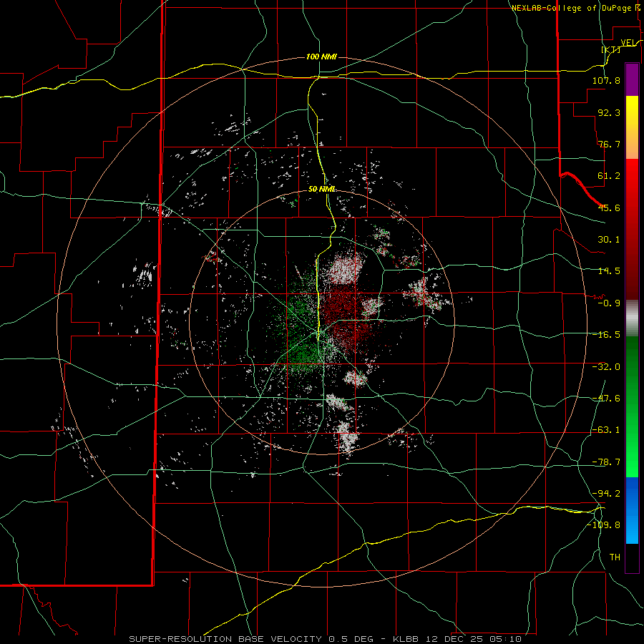The height and width of the screenshot is (644, 644).
Task: Click the 30.1 velocity scale value
Action: (x=609, y=240)
